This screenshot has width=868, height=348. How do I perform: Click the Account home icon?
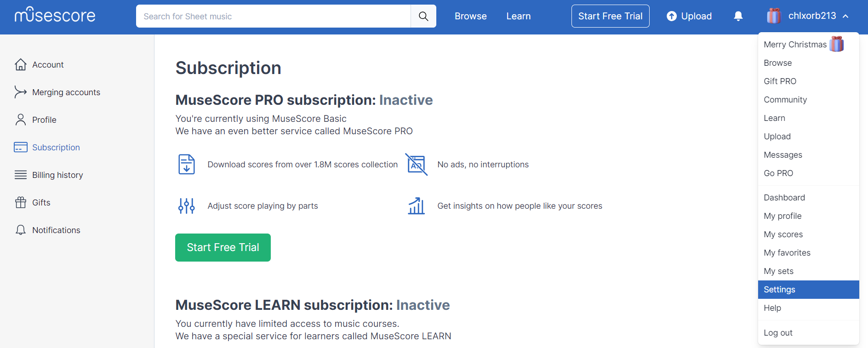pos(21,64)
